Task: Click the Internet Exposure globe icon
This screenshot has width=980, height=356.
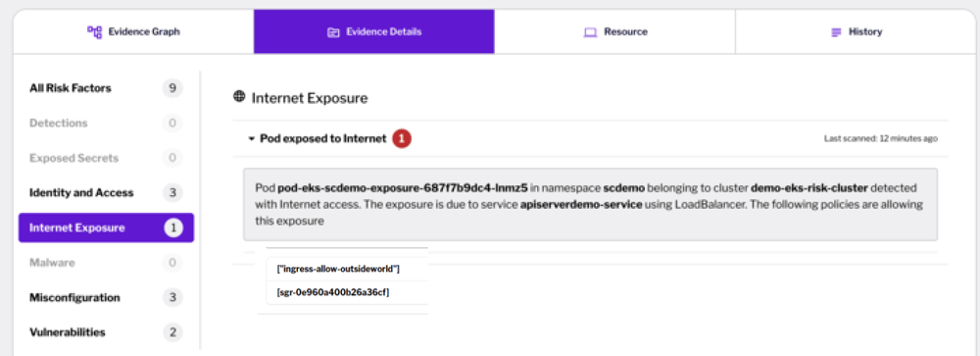Action: tap(239, 97)
